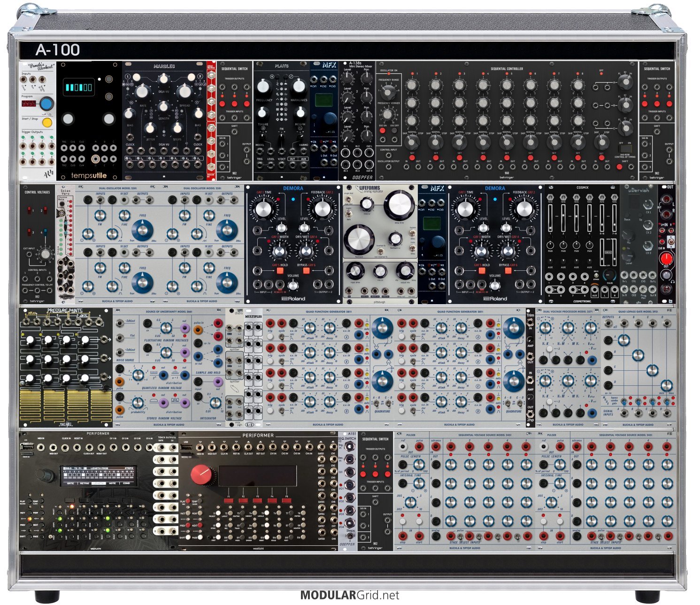Click the Ctl 1 knob on µDervish
Screen dimensions: 700x605
(x=647, y=204)
